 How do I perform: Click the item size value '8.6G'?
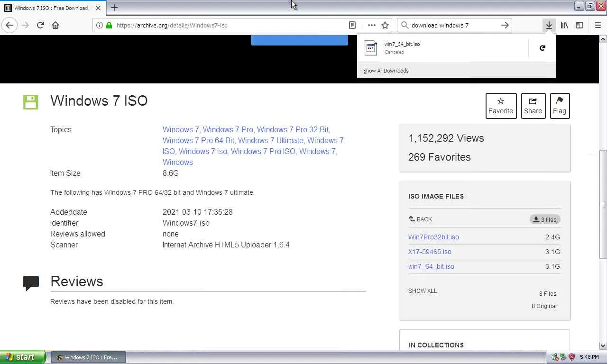coord(171,173)
